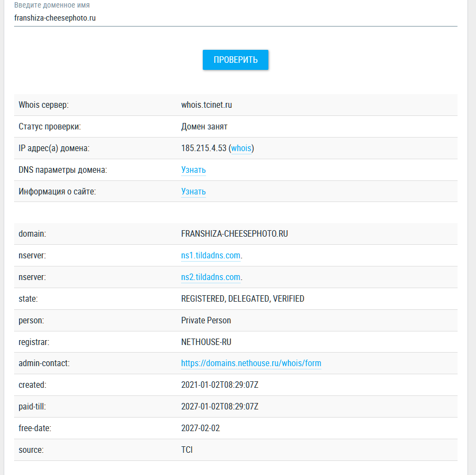Select the IP address 185.215.4.53
This screenshot has height=475, width=476.
204,148
